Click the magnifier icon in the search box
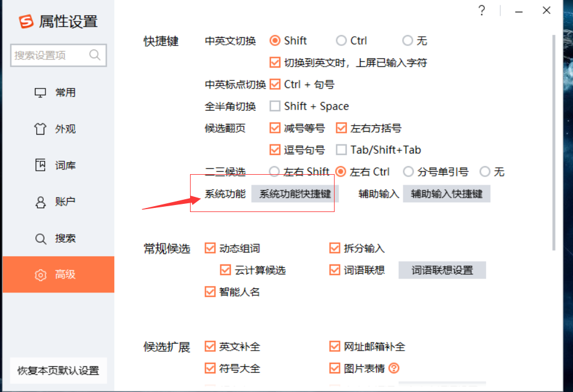 pos(95,55)
